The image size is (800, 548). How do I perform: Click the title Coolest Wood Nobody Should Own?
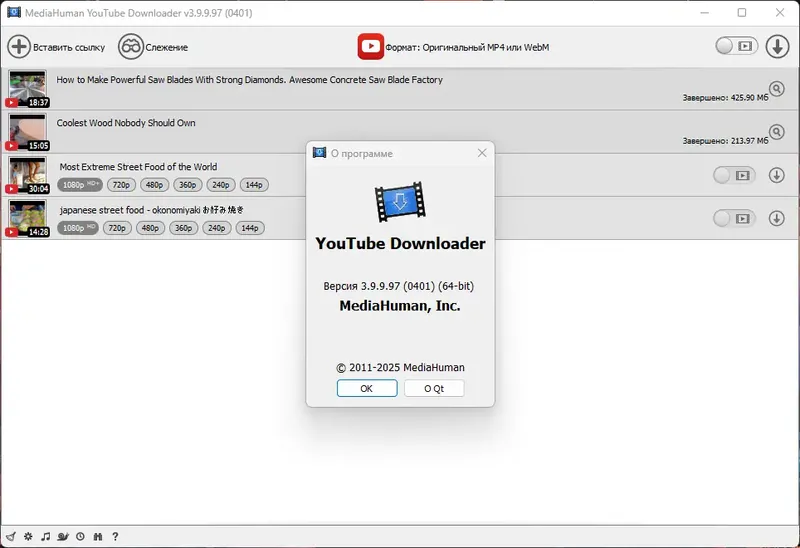point(126,123)
